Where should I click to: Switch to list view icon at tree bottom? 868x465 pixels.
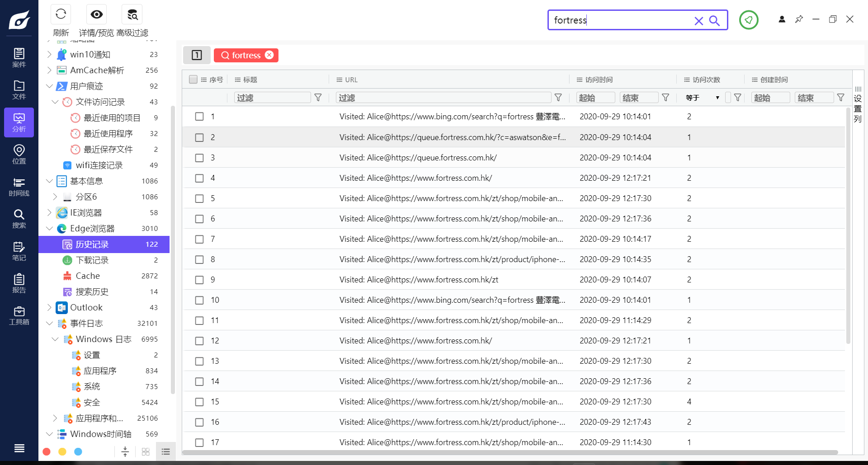(x=165, y=451)
